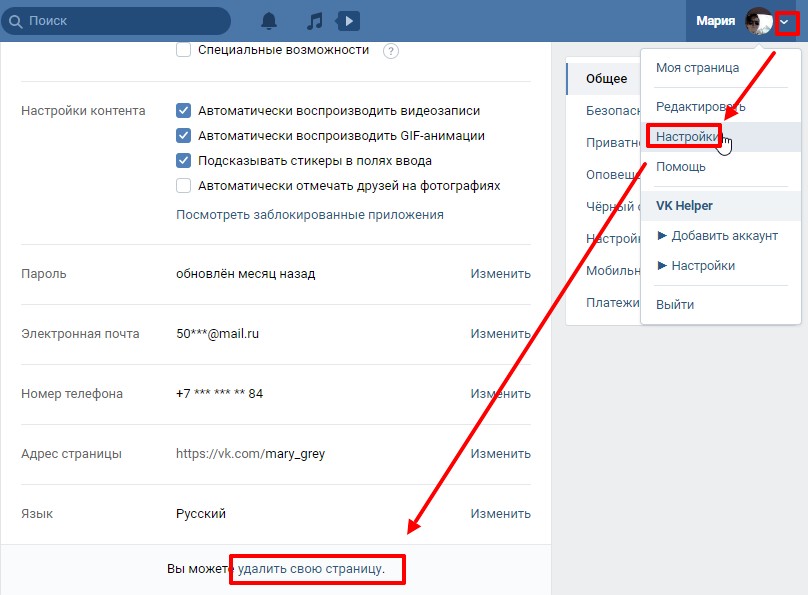Click the Русский language value

201,514
